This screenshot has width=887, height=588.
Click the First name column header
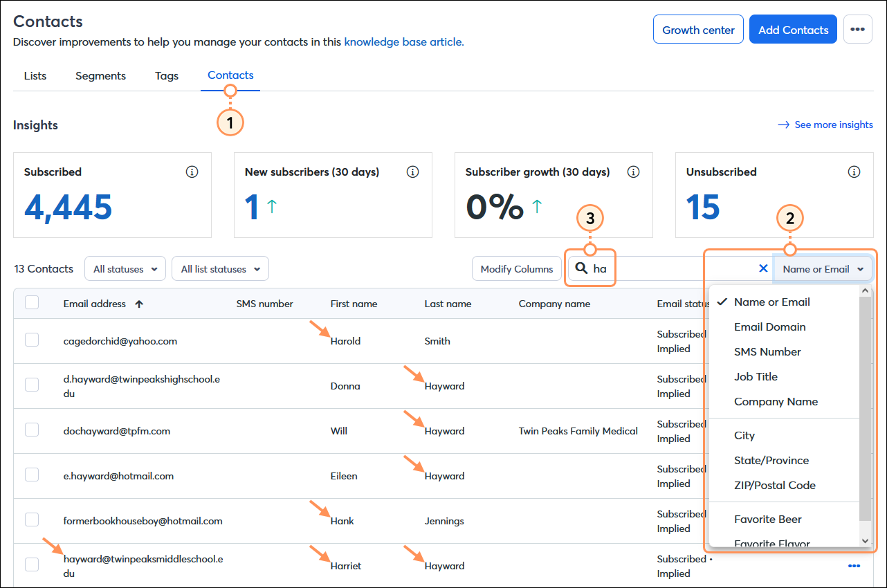click(354, 304)
